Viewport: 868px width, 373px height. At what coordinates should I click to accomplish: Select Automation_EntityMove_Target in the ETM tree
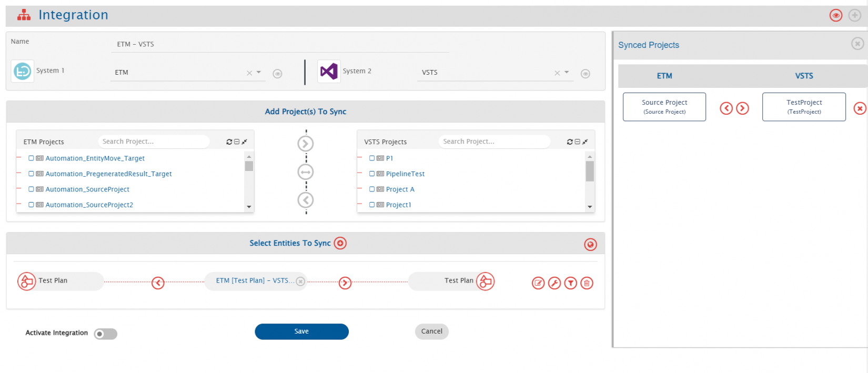(95, 158)
